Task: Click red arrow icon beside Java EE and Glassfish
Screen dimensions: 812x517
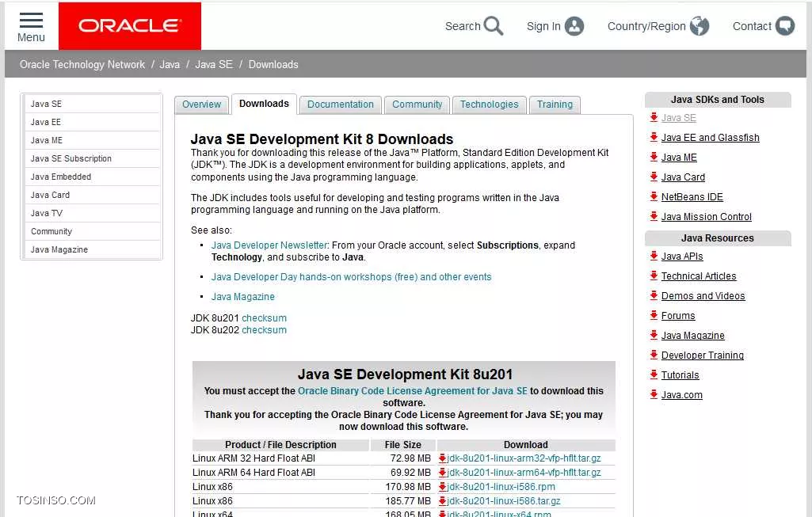Action: 654,137
